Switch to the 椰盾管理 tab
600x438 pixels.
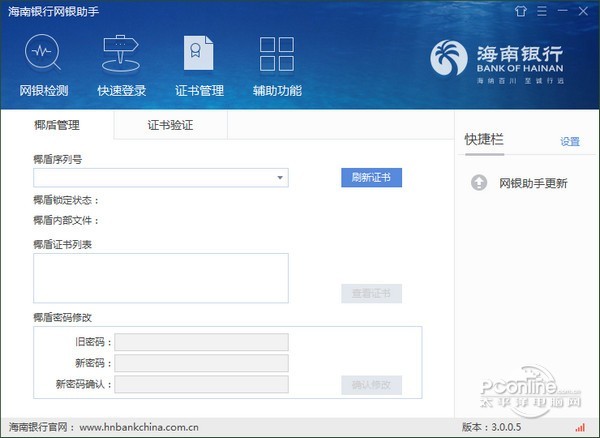(57, 125)
